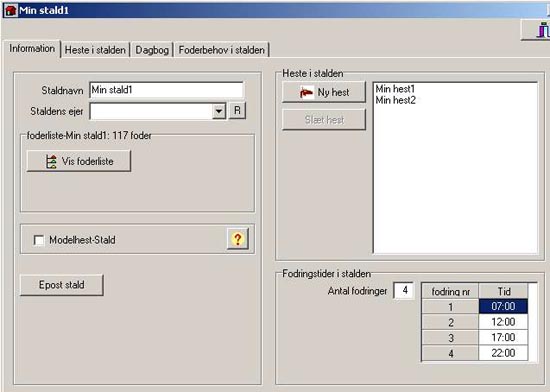Click the Antal fodringer number field
The height and width of the screenshot is (392, 550).
(x=404, y=290)
